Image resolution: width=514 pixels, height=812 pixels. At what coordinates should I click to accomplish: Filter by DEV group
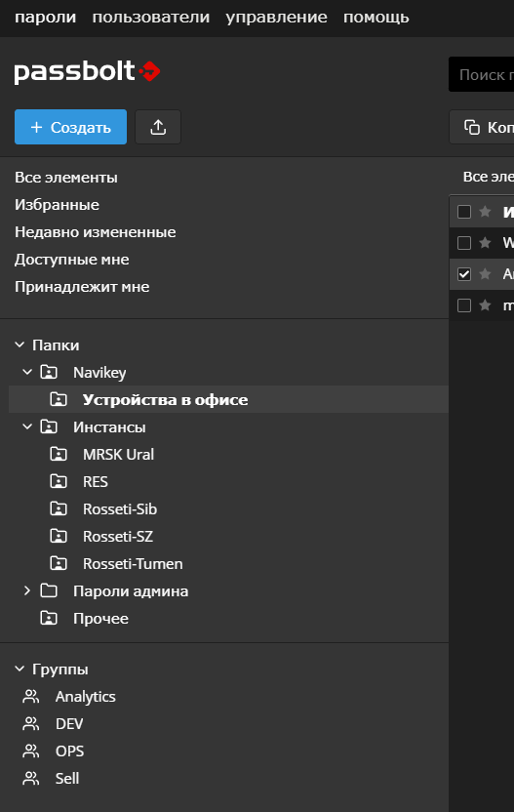pos(69,723)
